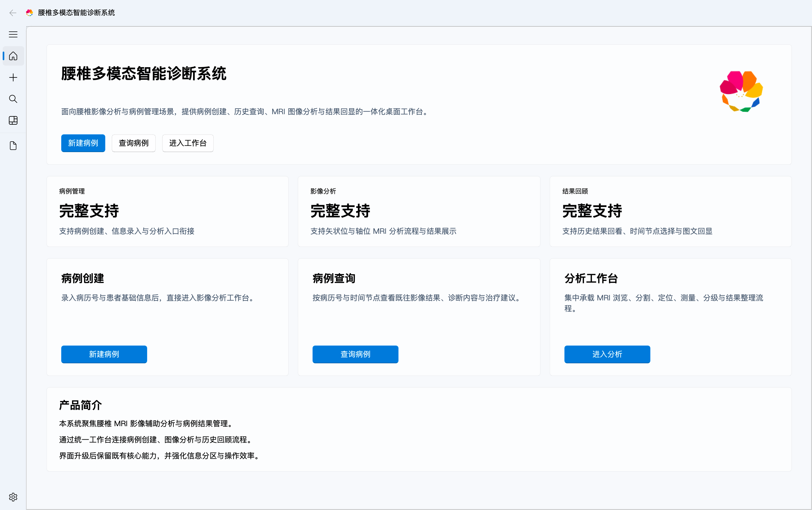Select the Home icon in the sidebar
Screen dimensions: 812x510
click(x=13, y=56)
